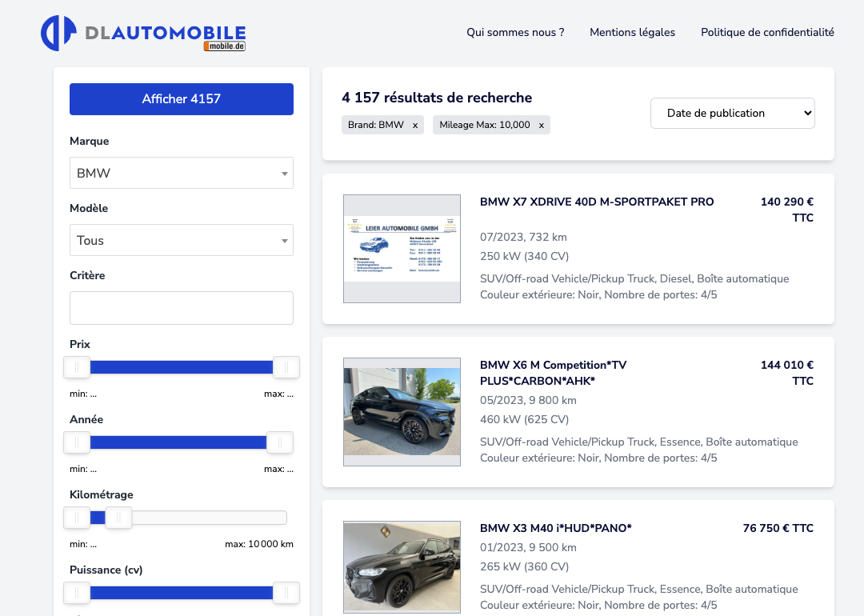The image size is (864, 616).
Task: Open Mentions légales page
Action: pos(633,33)
